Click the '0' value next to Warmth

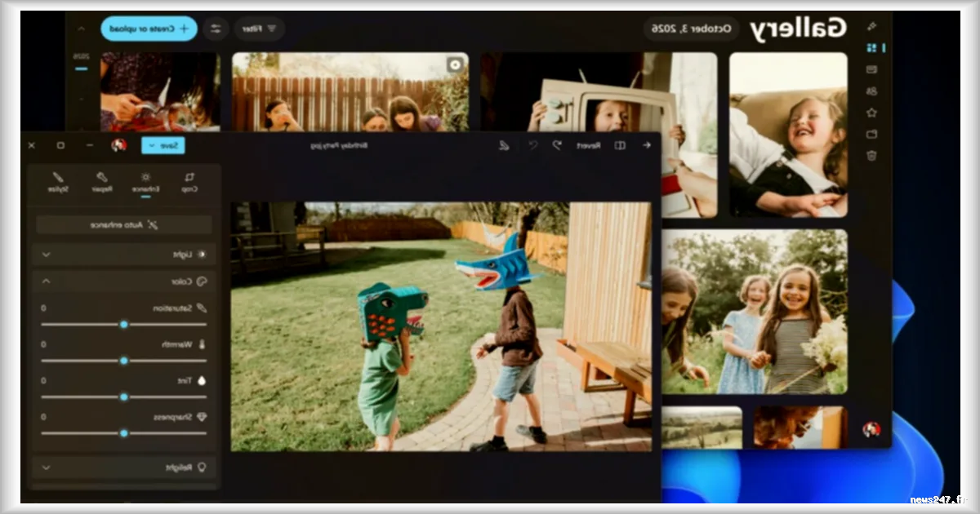click(43, 344)
